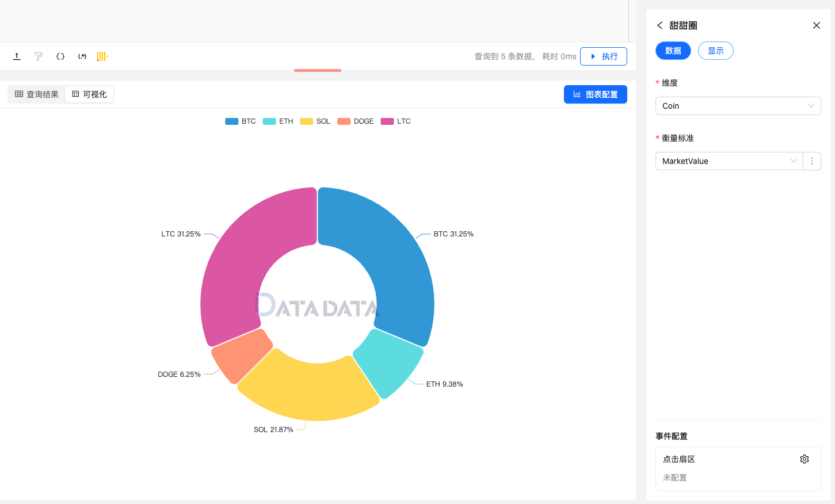Open 点击扇区 event settings gear
Image resolution: width=835 pixels, height=504 pixels.
(x=805, y=459)
